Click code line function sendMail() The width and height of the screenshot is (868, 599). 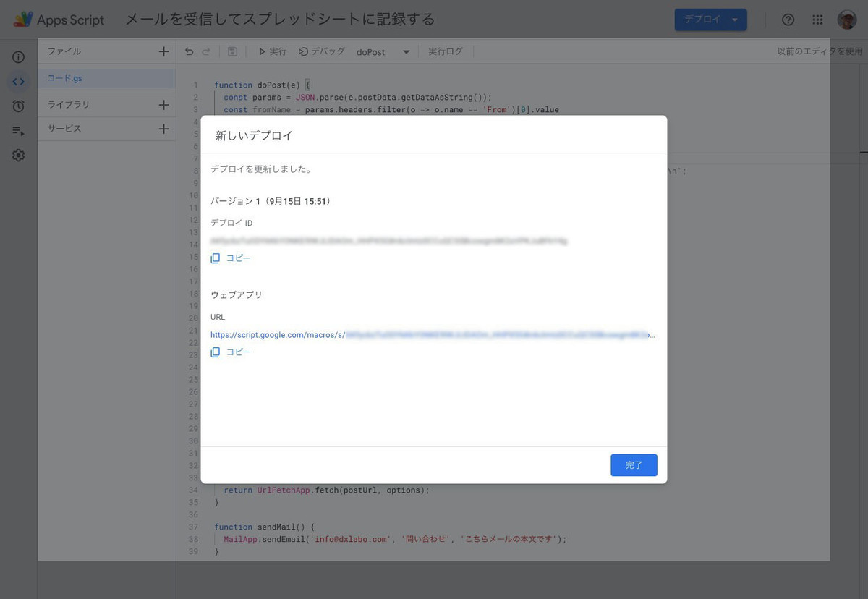tap(265, 527)
